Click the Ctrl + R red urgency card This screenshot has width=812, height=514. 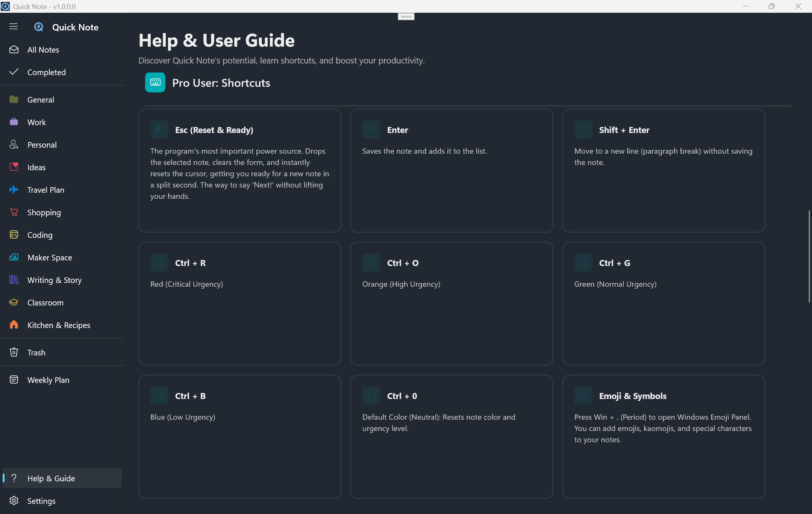click(239, 303)
